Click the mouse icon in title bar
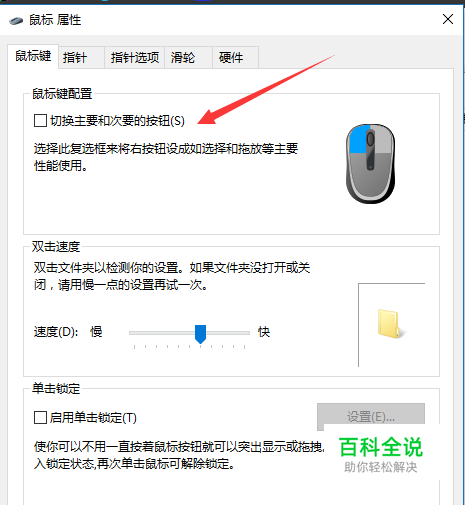 (x=16, y=21)
